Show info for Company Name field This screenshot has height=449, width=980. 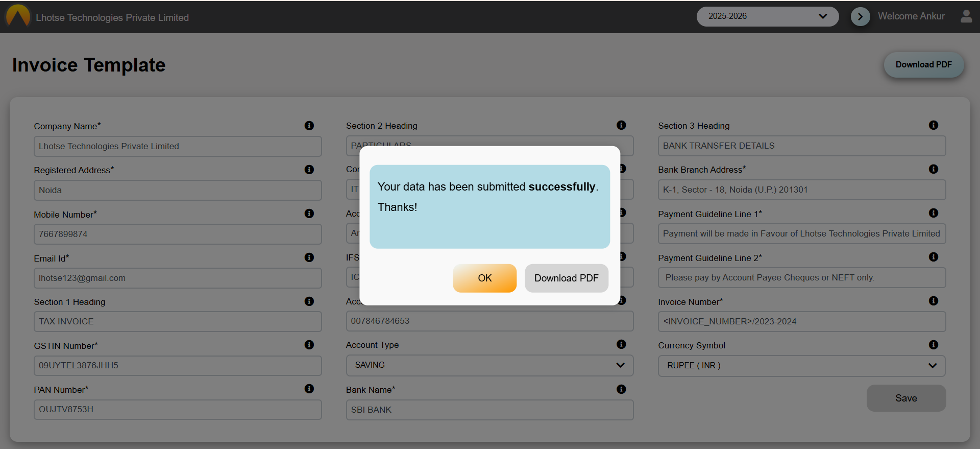pos(309,126)
